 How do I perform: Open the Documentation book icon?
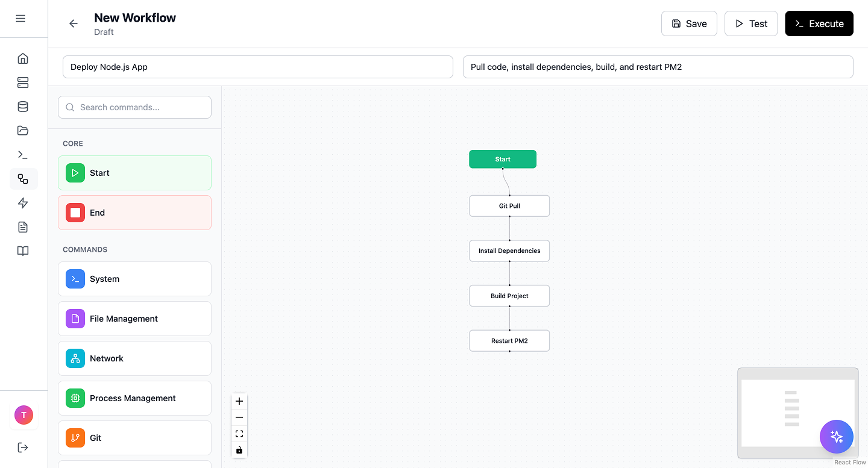click(x=22, y=251)
